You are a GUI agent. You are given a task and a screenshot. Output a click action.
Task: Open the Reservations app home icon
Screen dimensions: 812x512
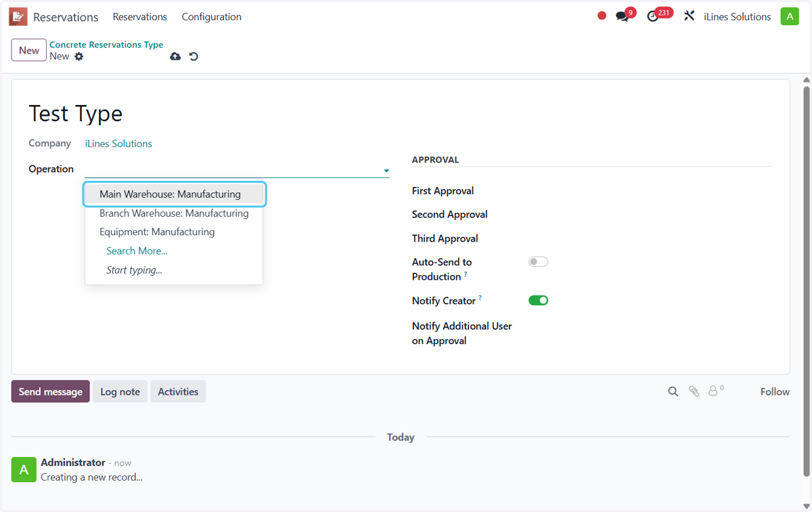[18, 16]
